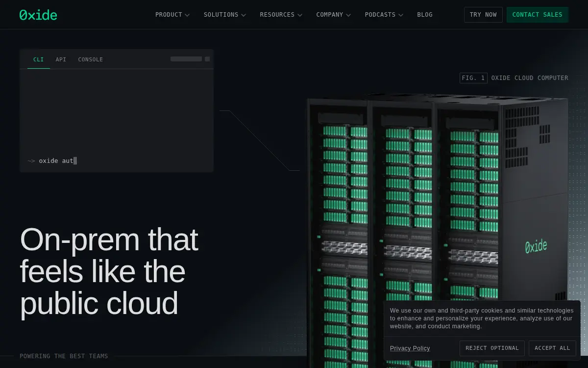Viewport: 588px width, 368px height.
Task: Click the Contact Sales button
Action: tap(538, 15)
